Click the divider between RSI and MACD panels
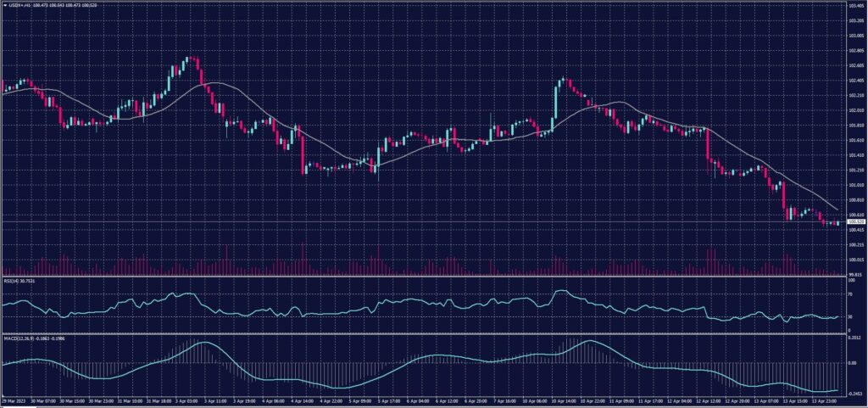868x408 pixels. click(424, 333)
